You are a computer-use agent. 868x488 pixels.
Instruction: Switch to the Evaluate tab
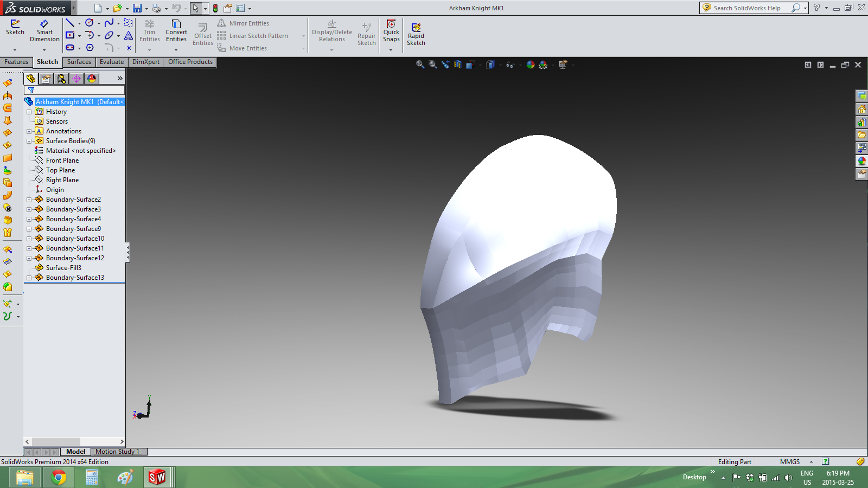(112, 62)
